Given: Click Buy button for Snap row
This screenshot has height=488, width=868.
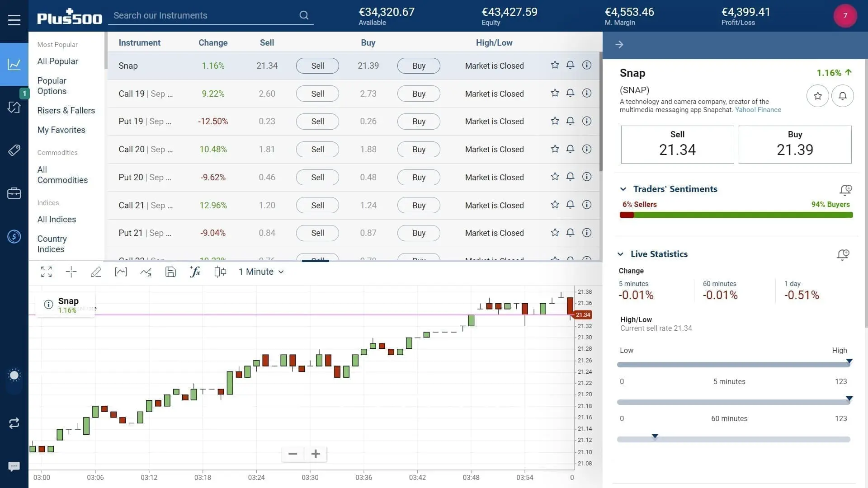Looking at the screenshot, I should 419,66.
